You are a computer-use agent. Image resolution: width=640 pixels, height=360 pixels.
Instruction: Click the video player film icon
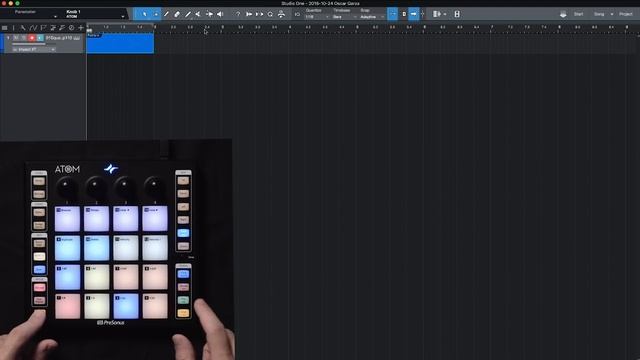click(x=457, y=14)
